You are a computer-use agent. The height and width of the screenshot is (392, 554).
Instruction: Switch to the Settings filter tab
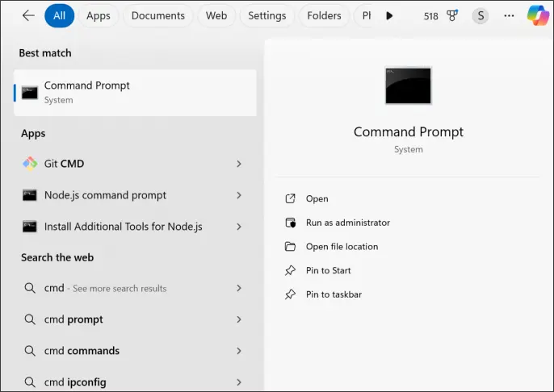[267, 15]
